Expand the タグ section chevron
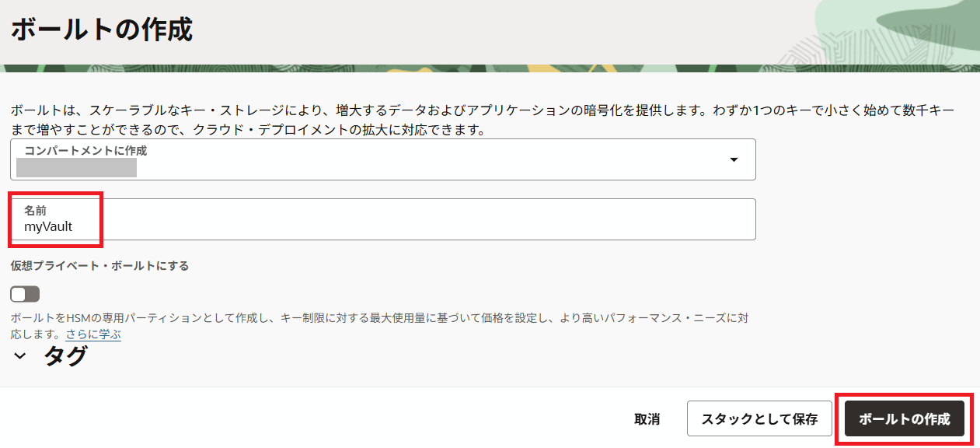 click(x=20, y=357)
